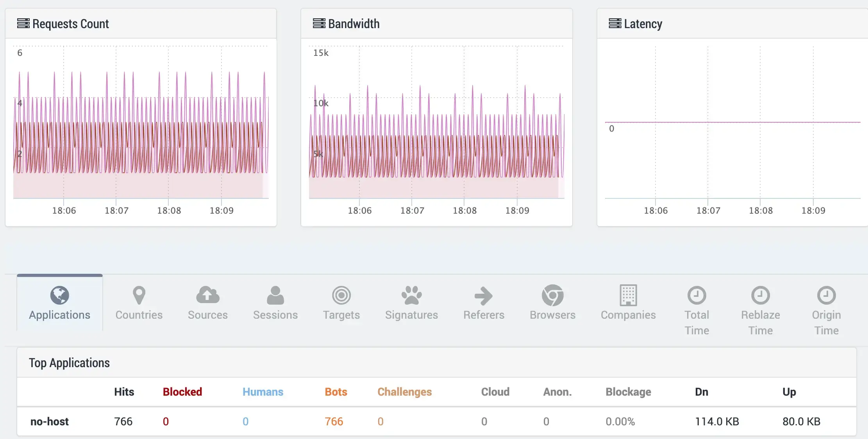The height and width of the screenshot is (439, 868).
Task: Click 18:06 marker on Requests Count chart
Action: point(64,211)
